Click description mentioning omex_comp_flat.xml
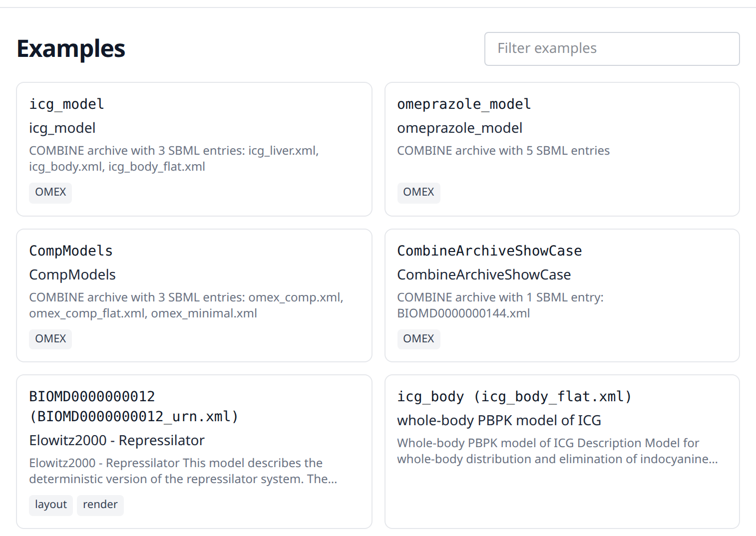This screenshot has height=536, width=756. pyautogui.click(x=186, y=305)
